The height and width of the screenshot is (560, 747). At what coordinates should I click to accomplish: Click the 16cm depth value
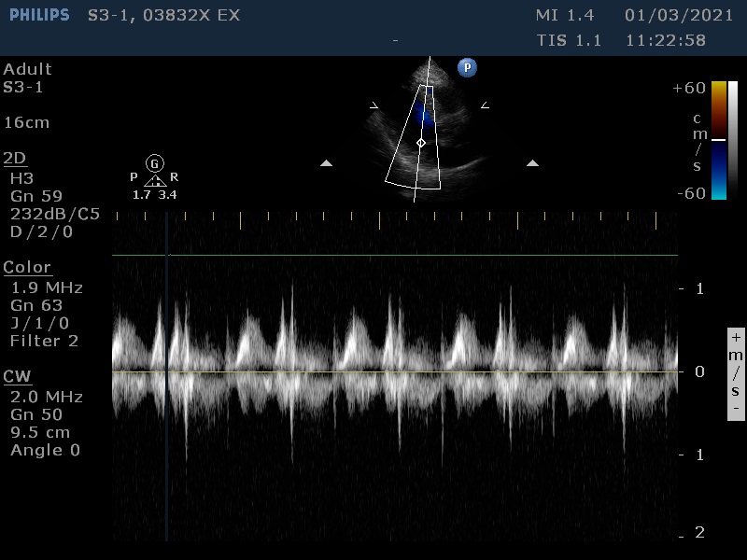coord(27,122)
